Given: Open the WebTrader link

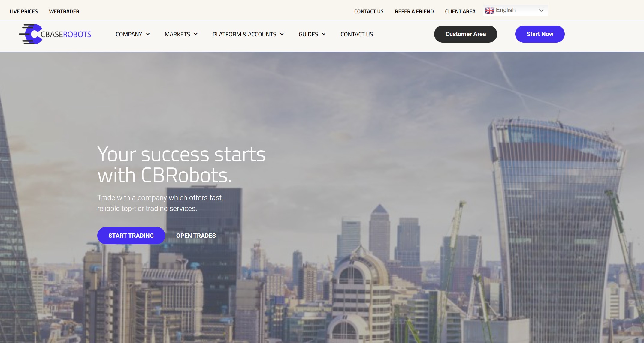Looking at the screenshot, I should pos(64,11).
